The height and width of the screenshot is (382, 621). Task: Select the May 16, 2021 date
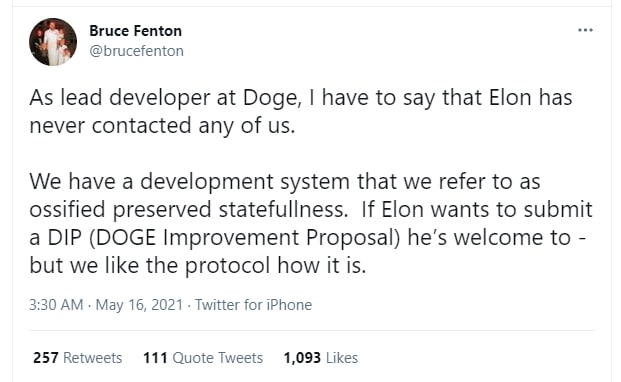pos(139,305)
